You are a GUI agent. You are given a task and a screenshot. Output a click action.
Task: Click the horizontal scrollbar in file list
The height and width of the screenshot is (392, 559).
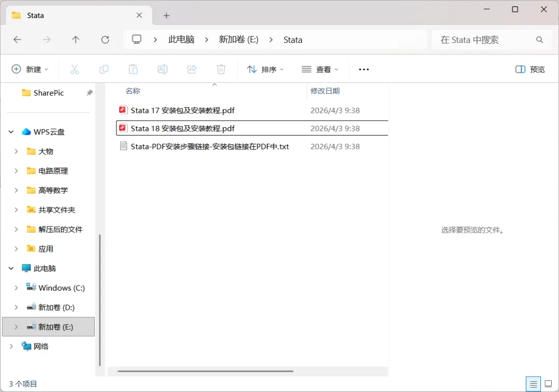[205, 371]
